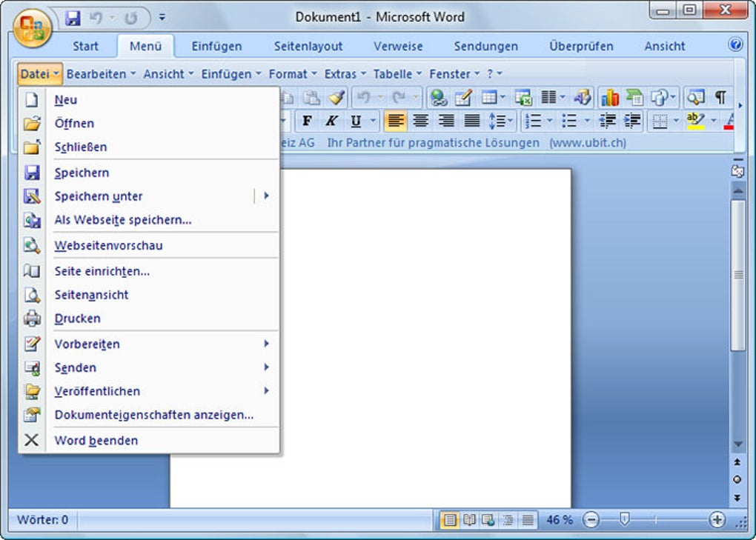The height and width of the screenshot is (540, 756).
Task: Select the Format Painter icon
Action: point(337,97)
